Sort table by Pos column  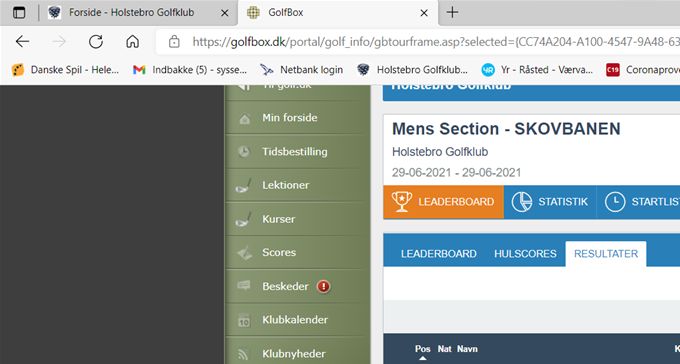pyautogui.click(x=422, y=349)
